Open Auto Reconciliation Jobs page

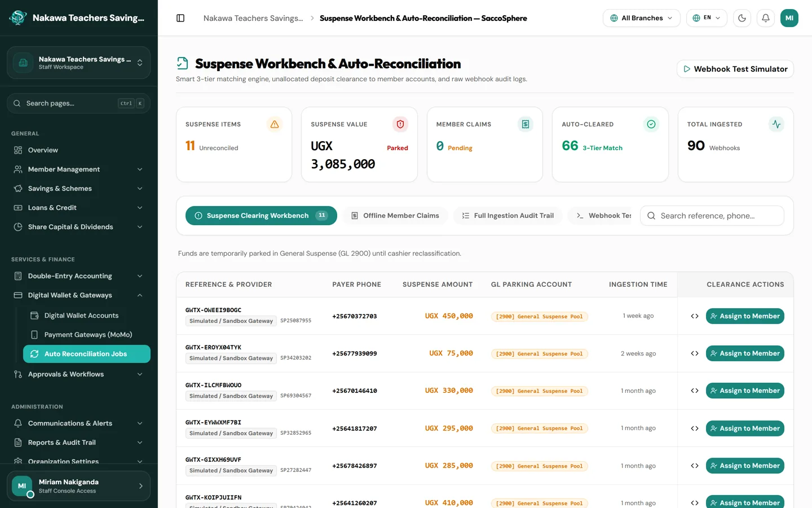(x=87, y=354)
